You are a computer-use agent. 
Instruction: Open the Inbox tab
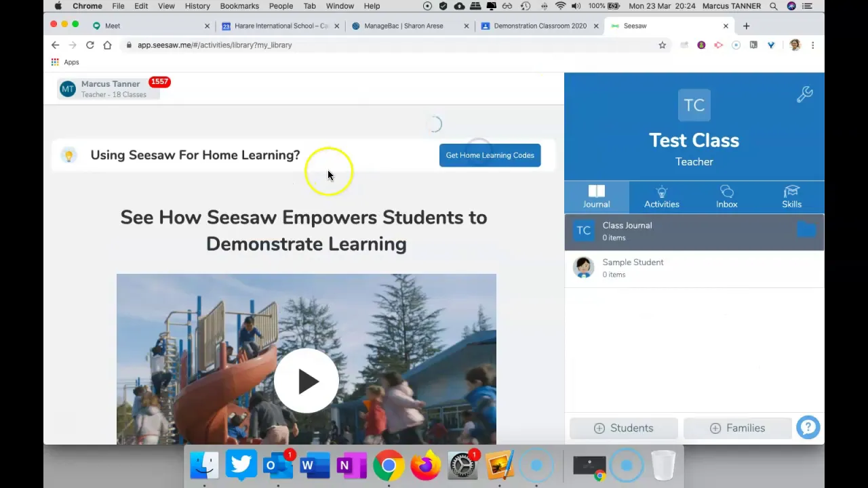[x=727, y=197]
